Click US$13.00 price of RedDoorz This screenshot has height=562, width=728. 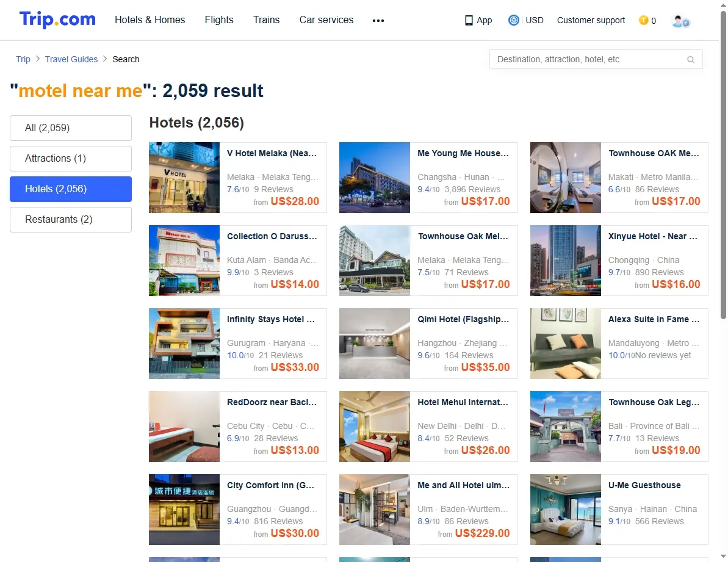(295, 450)
